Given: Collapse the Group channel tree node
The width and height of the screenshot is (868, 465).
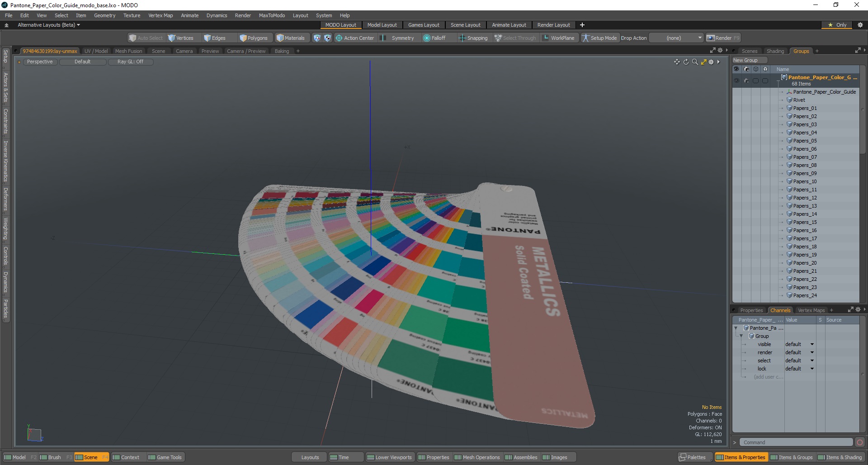Looking at the screenshot, I should (x=741, y=336).
